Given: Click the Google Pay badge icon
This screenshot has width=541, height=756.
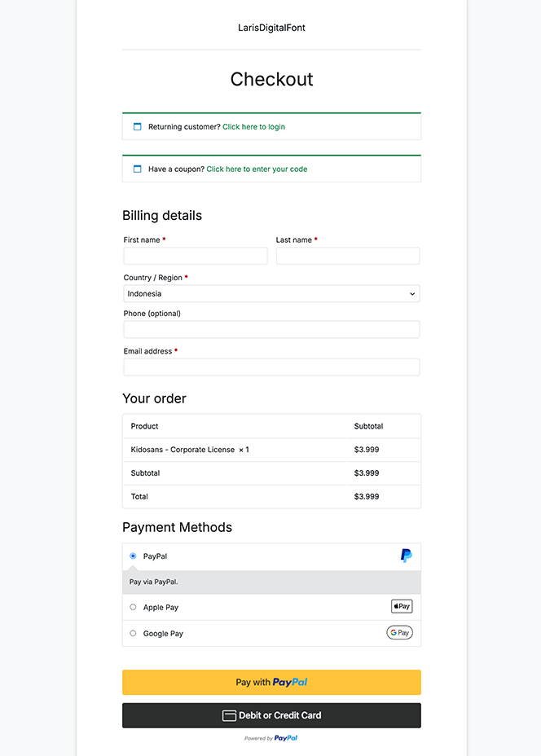Looking at the screenshot, I should (400, 632).
